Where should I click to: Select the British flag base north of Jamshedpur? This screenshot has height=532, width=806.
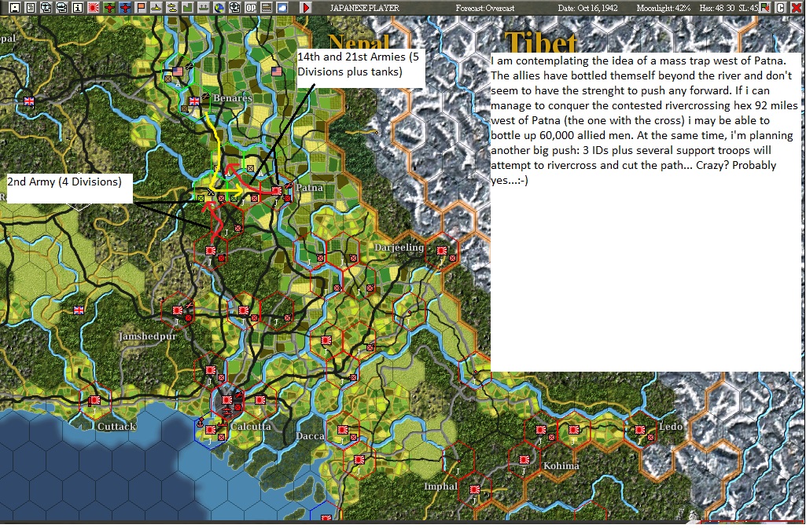click(79, 310)
